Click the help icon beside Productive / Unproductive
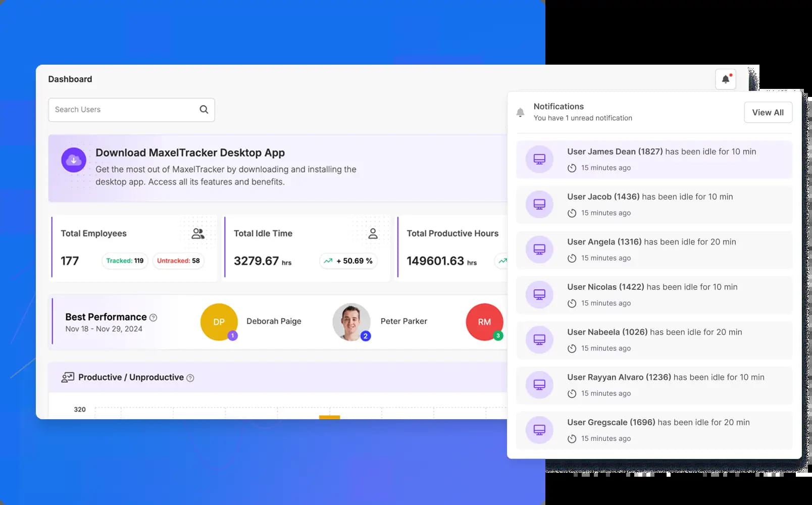This screenshot has width=812, height=505. (x=190, y=377)
